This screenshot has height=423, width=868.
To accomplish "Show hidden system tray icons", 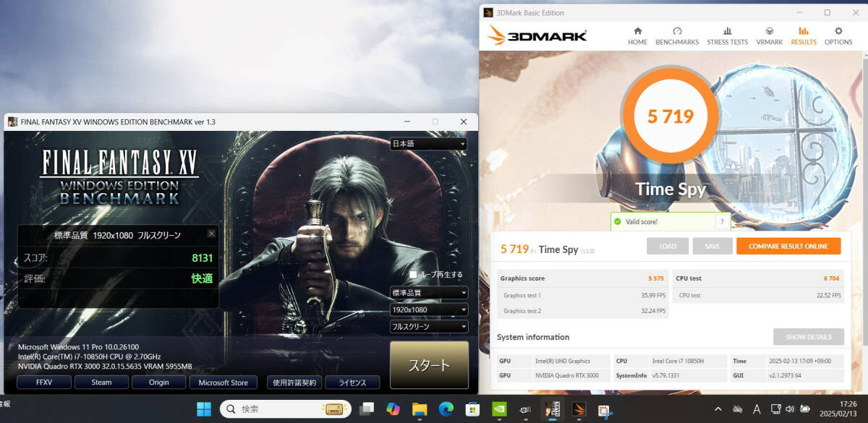I will (x=718, y=409).
